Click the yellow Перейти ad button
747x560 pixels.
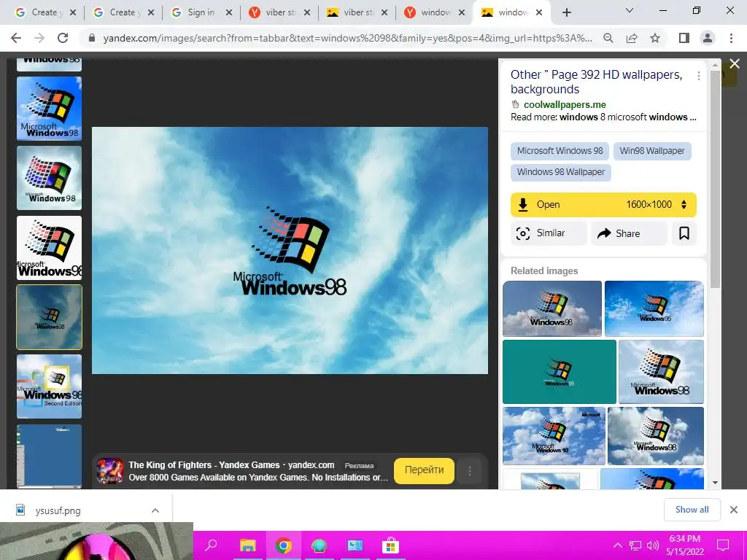[424, 470]
